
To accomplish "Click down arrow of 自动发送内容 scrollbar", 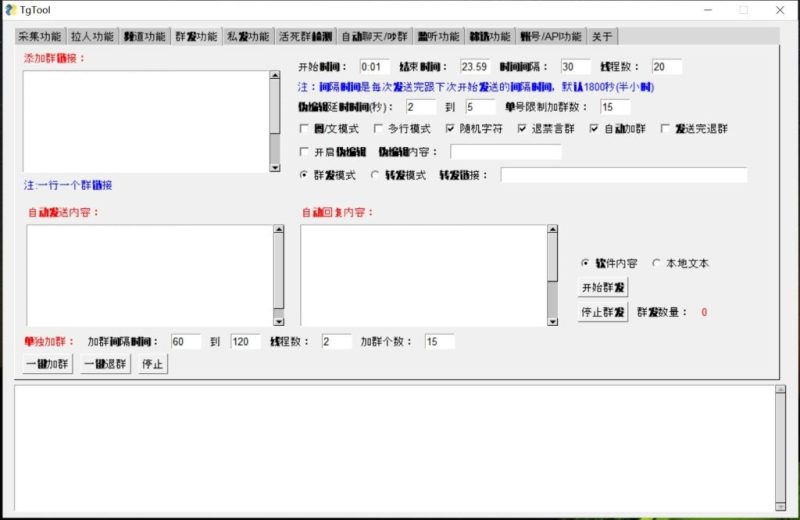I will coord(279,322).
